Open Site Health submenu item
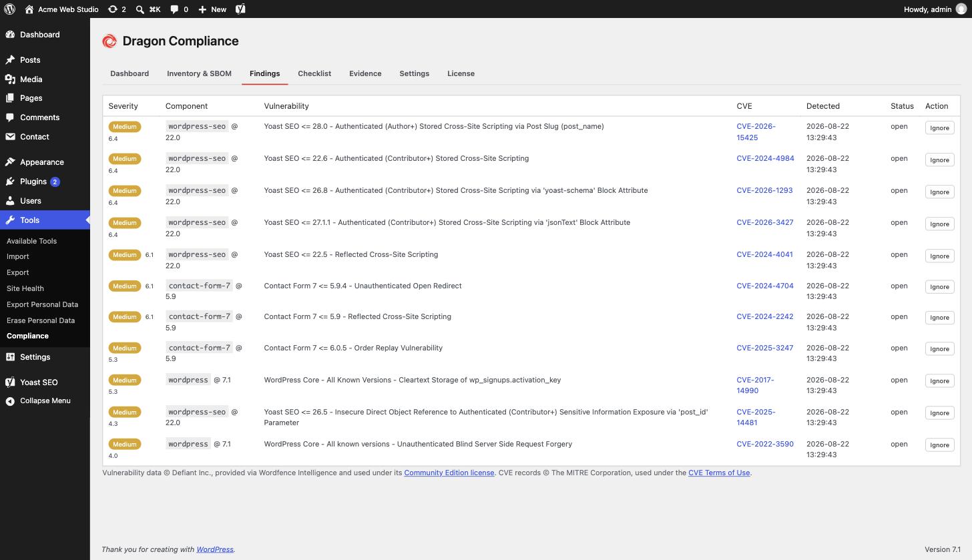 25,288
